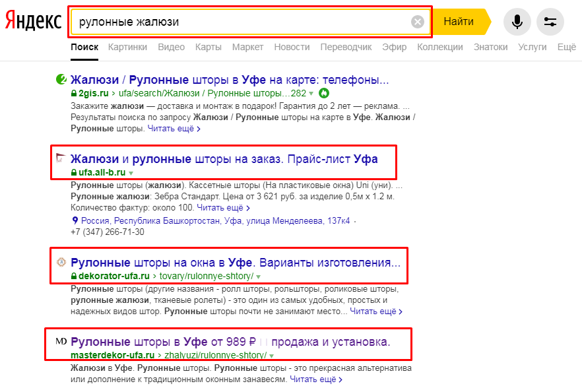Image resolution: width=582 pixels, height=392 pixels.
Task: Open result Жалюзи и рулонные шторы на заказ
Action: click(224, 159)
